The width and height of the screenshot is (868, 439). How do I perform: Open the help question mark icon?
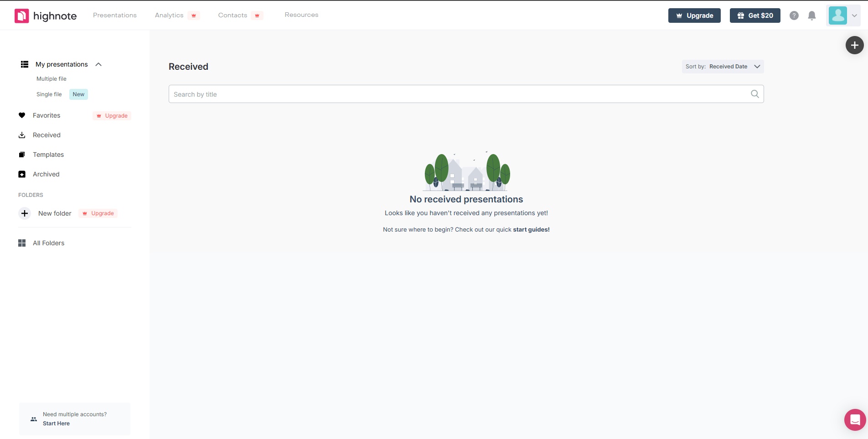pyautogui.click(x=794, y=15)
